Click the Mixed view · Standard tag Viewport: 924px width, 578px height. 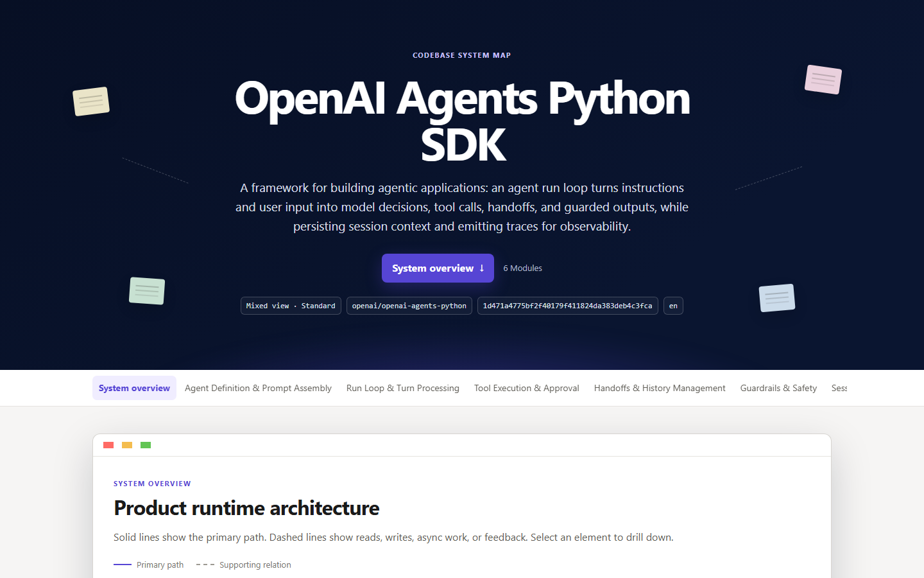(x=291, y=306)
